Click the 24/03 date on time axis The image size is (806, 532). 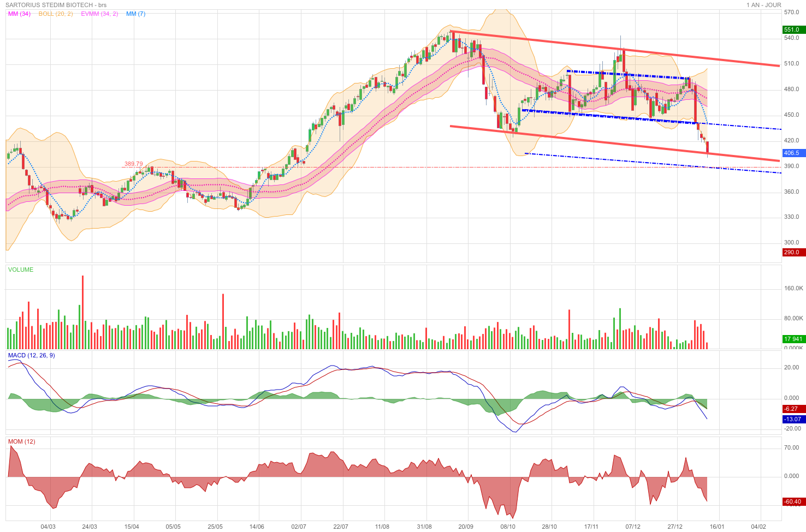coord(90,527)
